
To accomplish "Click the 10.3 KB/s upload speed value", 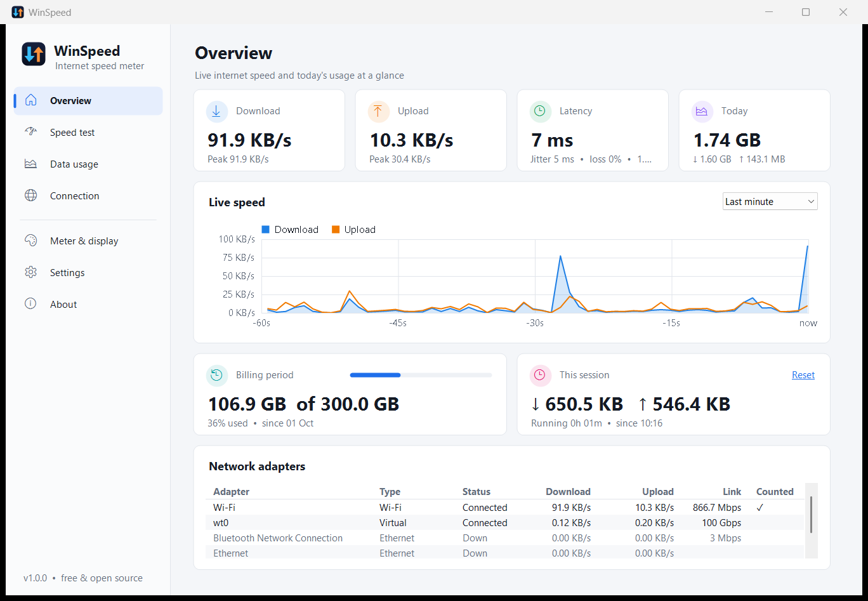I will [x=411, y=140].
